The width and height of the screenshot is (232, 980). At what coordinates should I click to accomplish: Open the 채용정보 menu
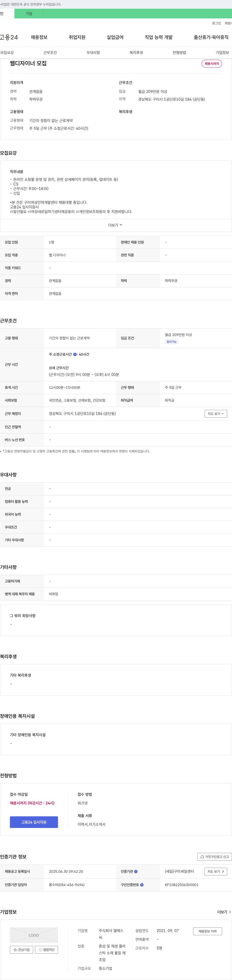[39, 37]
